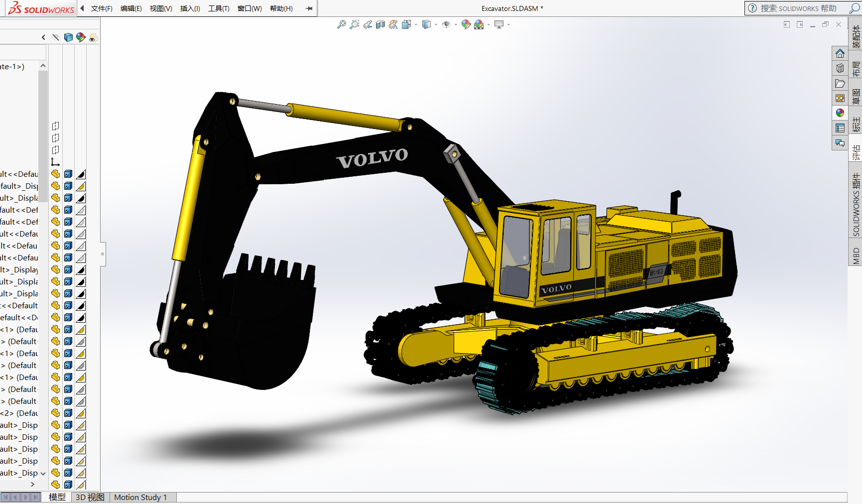Click the Zoom to Fit icon
Image resolution: width=862 pixels, height=504 pixels.
(342, 24)
